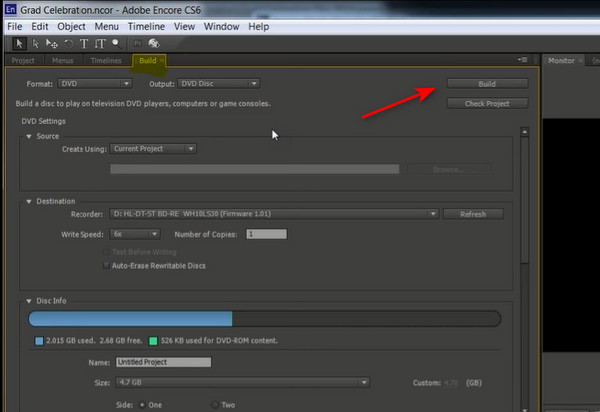Open the Menu menu

pyautogui.click(x=106, y=26)
